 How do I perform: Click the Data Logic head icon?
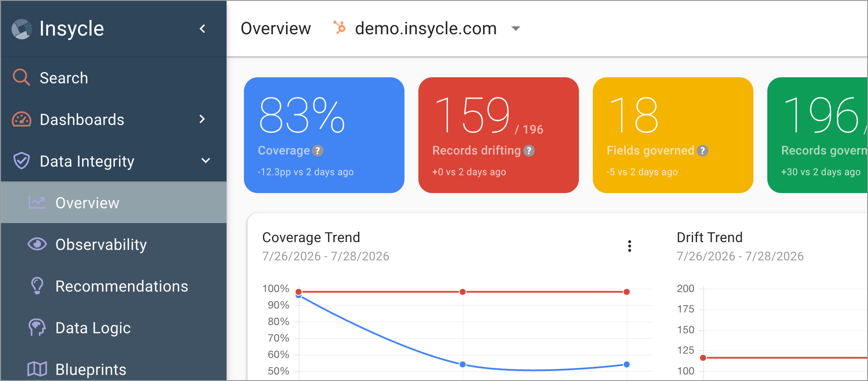(x=37, y=327)
